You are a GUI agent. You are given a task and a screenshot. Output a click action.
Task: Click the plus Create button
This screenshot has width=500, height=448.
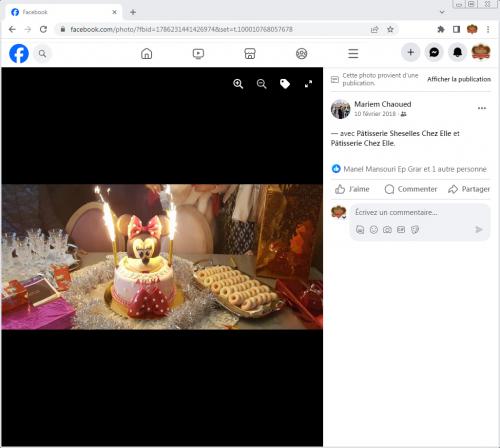(x=411, y=52)
